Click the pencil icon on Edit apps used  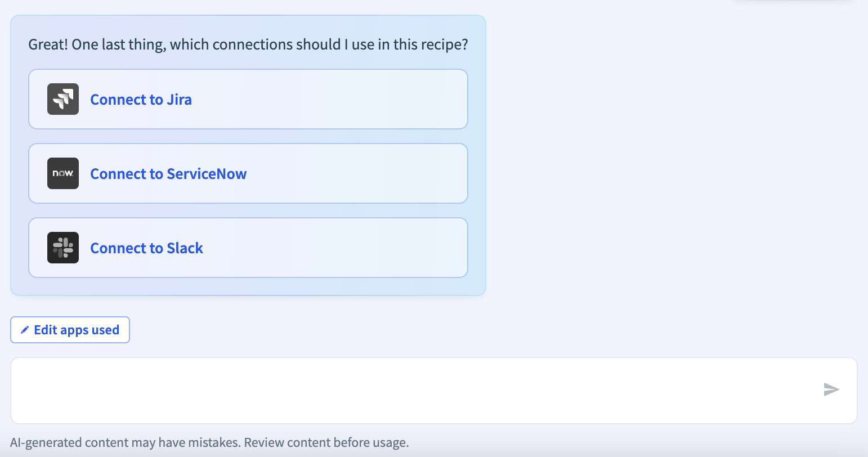point(25,329)
